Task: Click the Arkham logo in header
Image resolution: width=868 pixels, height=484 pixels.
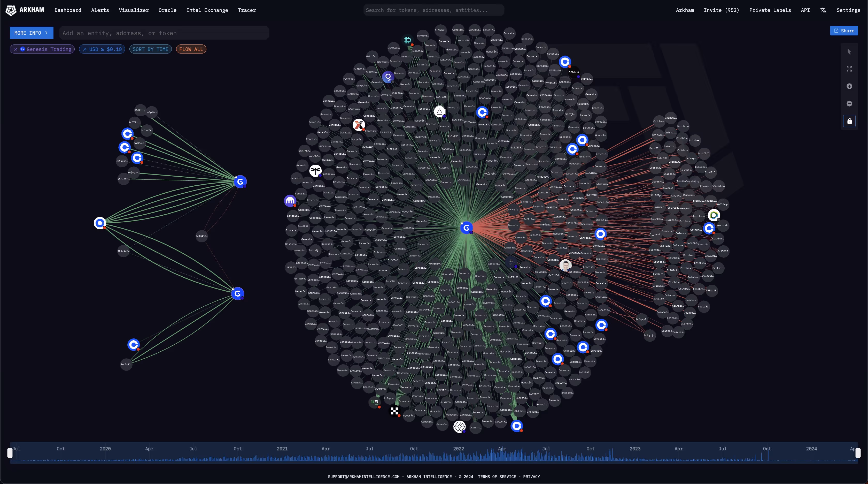Action: 25,10
